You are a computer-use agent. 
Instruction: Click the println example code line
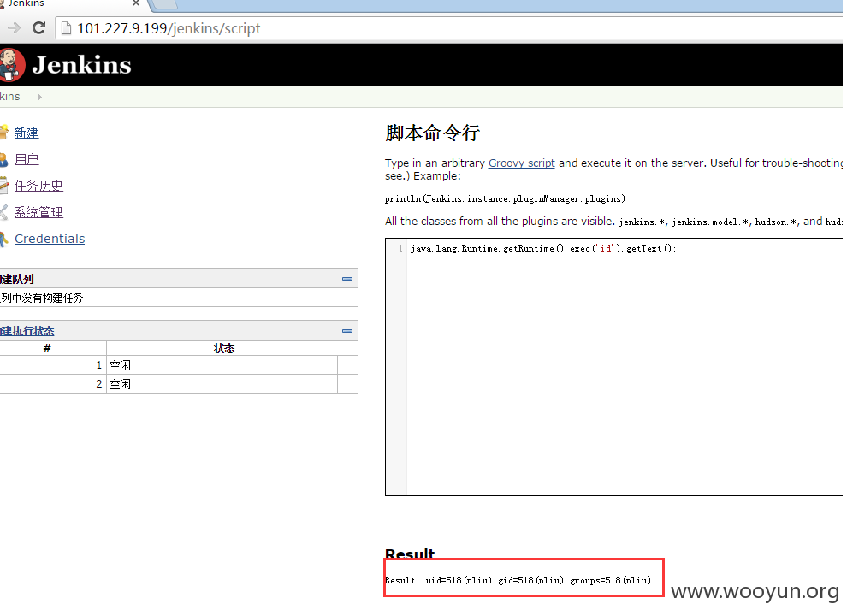click(505, 198)
